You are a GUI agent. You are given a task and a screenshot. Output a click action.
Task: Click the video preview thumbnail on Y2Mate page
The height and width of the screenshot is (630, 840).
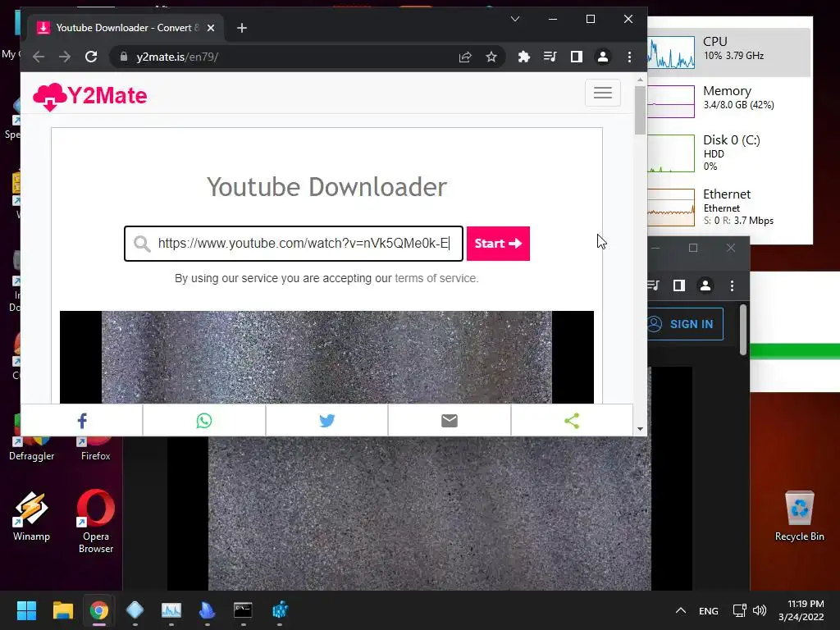point(326,358)
